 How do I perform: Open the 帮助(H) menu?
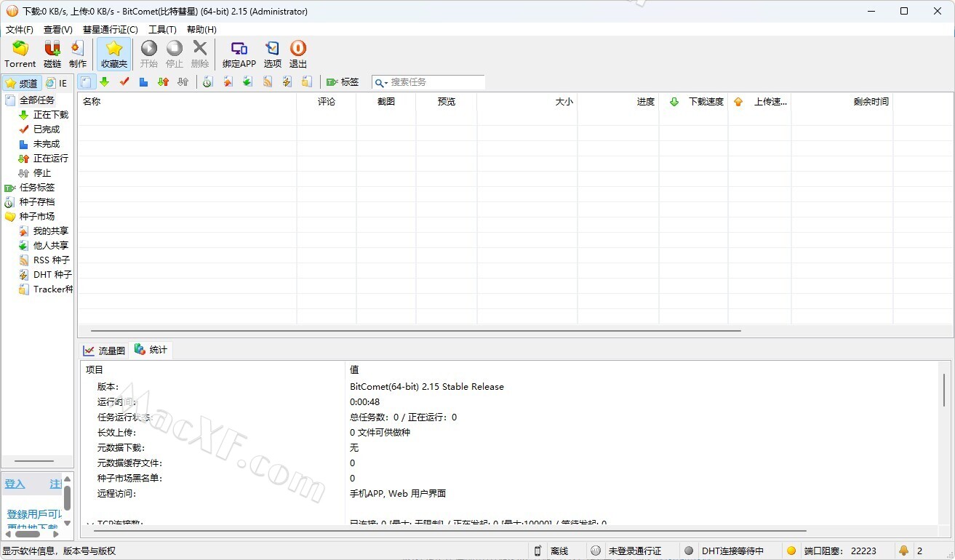click(x=201, y=30)
